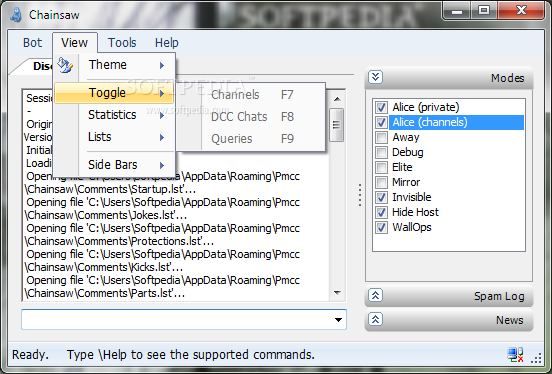Expand the News panel chevron

[375, 319]
